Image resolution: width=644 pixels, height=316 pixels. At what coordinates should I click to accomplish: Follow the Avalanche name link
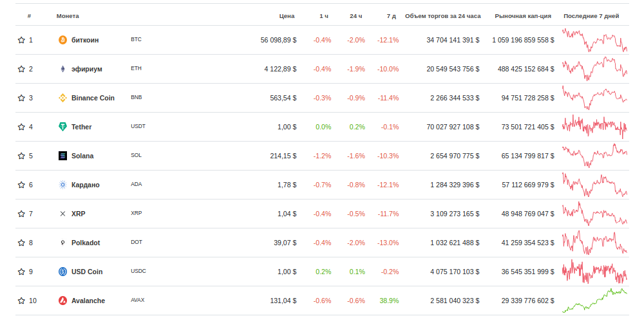88,301
